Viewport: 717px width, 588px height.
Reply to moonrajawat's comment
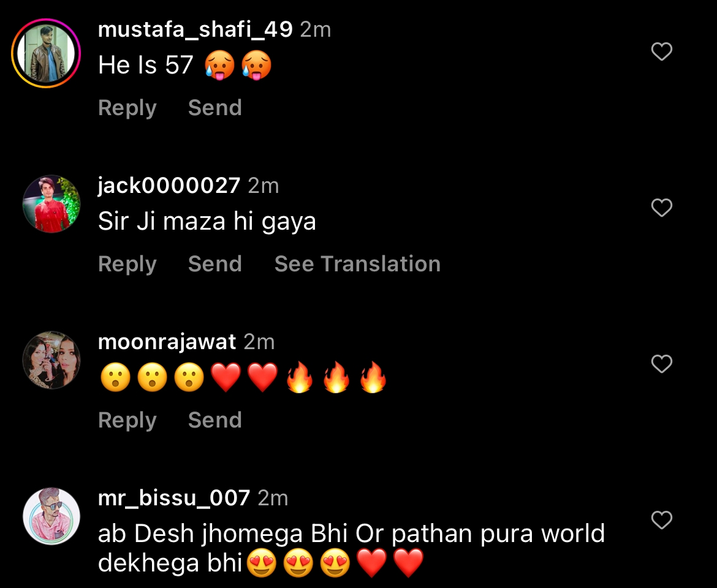(x=127, y=421)
